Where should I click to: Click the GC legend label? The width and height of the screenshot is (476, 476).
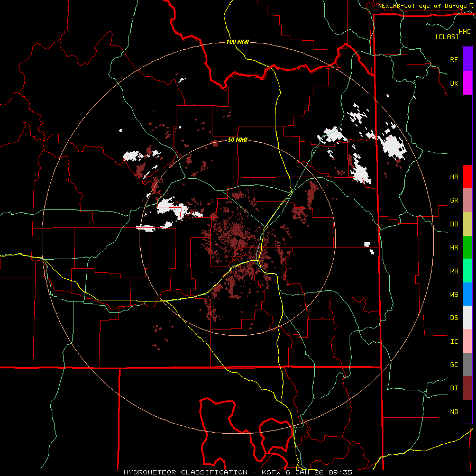point(454,365)
